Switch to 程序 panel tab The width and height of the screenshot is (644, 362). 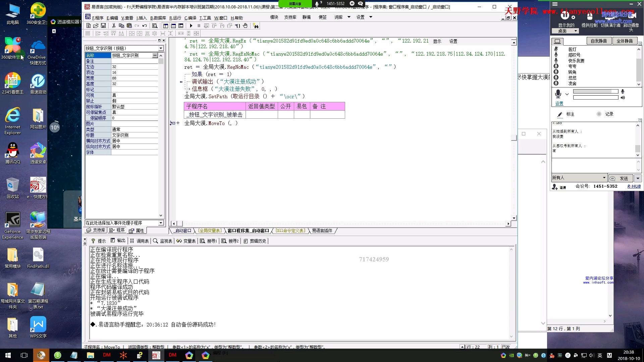(117, 230)
